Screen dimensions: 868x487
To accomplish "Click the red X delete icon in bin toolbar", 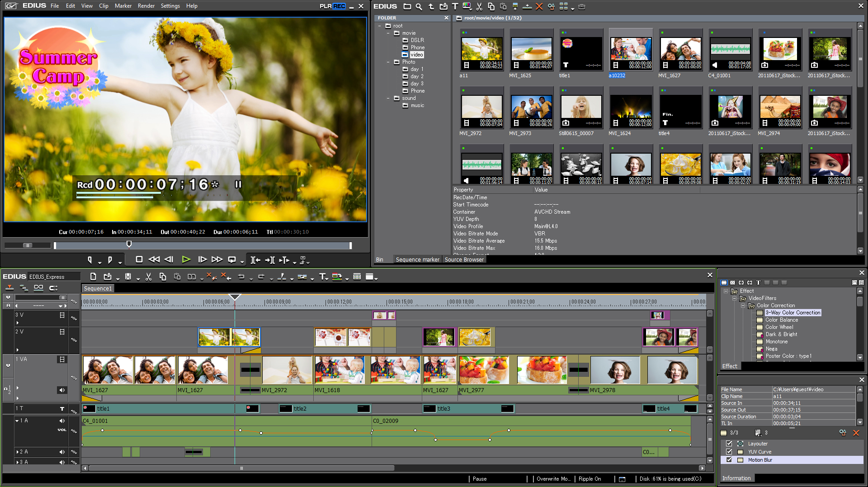I will click(x=539, y=6).
